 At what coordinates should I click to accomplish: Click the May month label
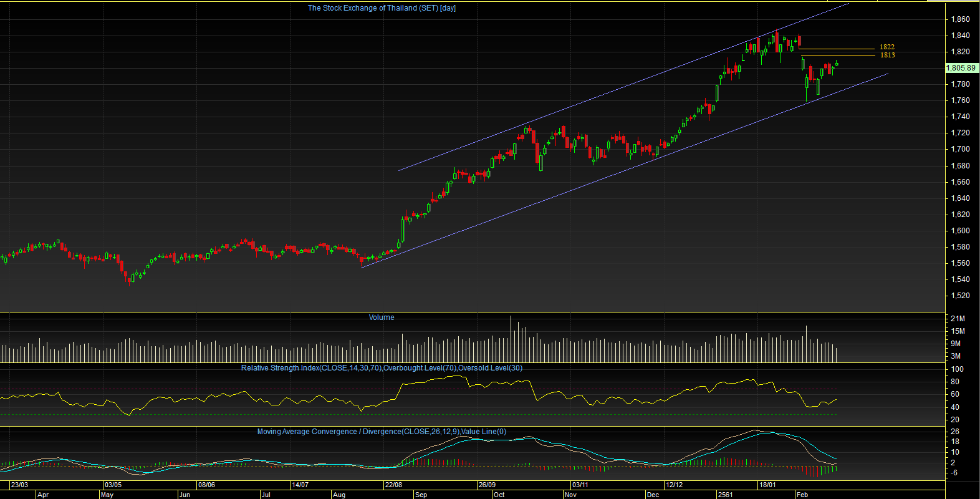107,495
